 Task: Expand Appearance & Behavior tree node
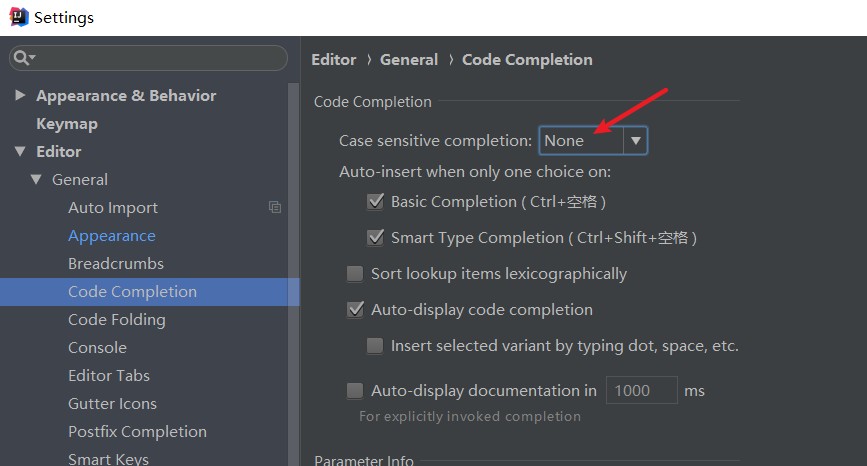(x=20, y=96)
